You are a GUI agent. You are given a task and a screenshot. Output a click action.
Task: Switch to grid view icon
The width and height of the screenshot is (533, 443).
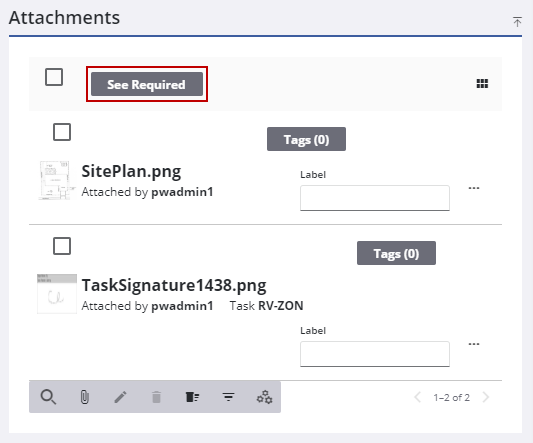[x=482, y=83]
